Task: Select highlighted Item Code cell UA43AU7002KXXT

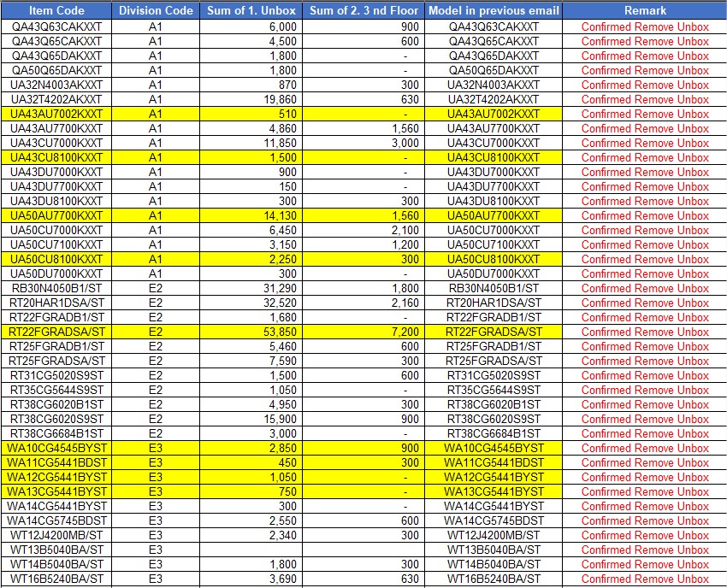Action: click(x=56, y=114)
